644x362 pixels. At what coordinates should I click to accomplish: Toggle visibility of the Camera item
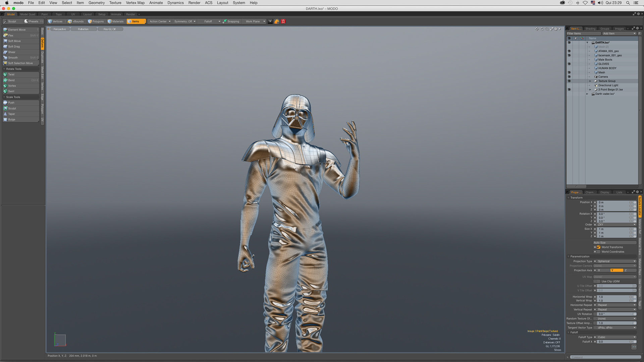coord(569,77)
